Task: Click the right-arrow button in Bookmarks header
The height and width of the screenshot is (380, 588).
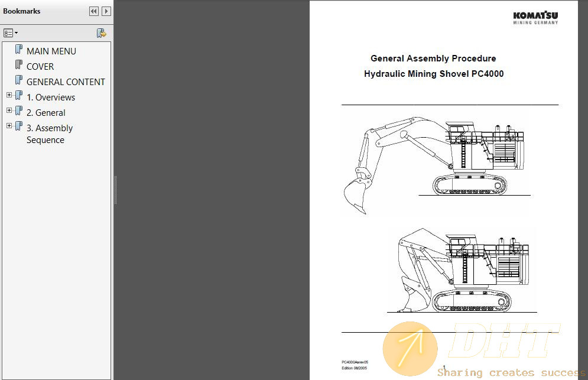Action: tap(106, 11)
